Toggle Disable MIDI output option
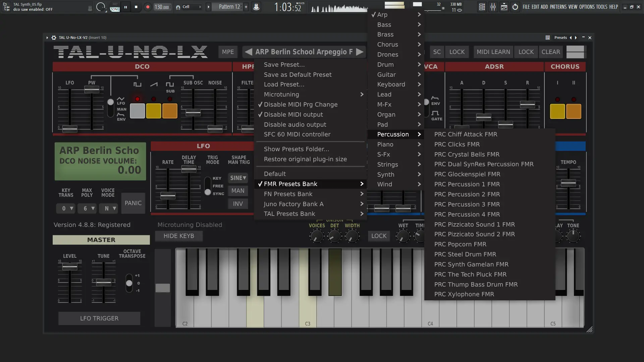Screen dimensions: 644x362 (293, 115)
